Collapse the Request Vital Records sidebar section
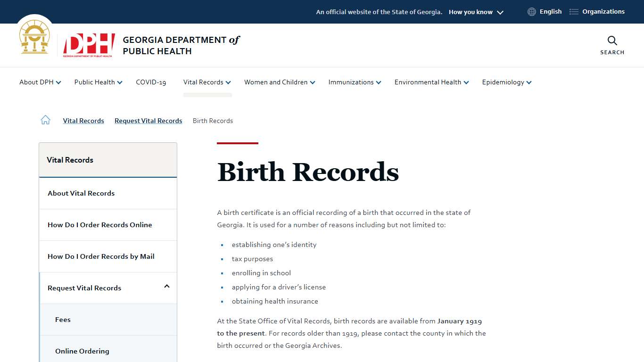Screen dimensions: 644x362 coord(166,287)
